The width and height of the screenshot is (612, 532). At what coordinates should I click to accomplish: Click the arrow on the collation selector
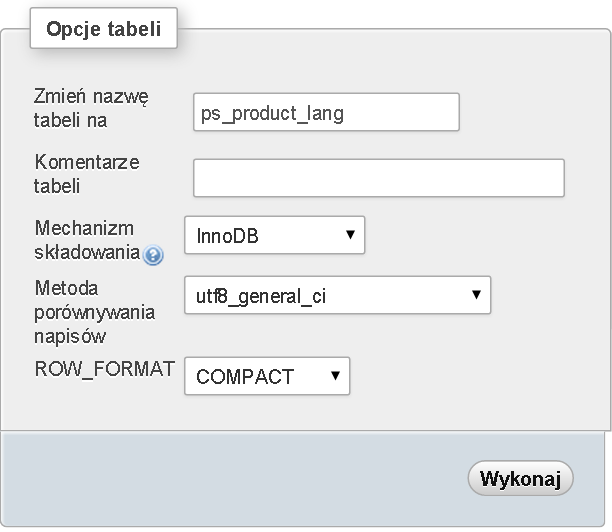click(x=476, y=294)
